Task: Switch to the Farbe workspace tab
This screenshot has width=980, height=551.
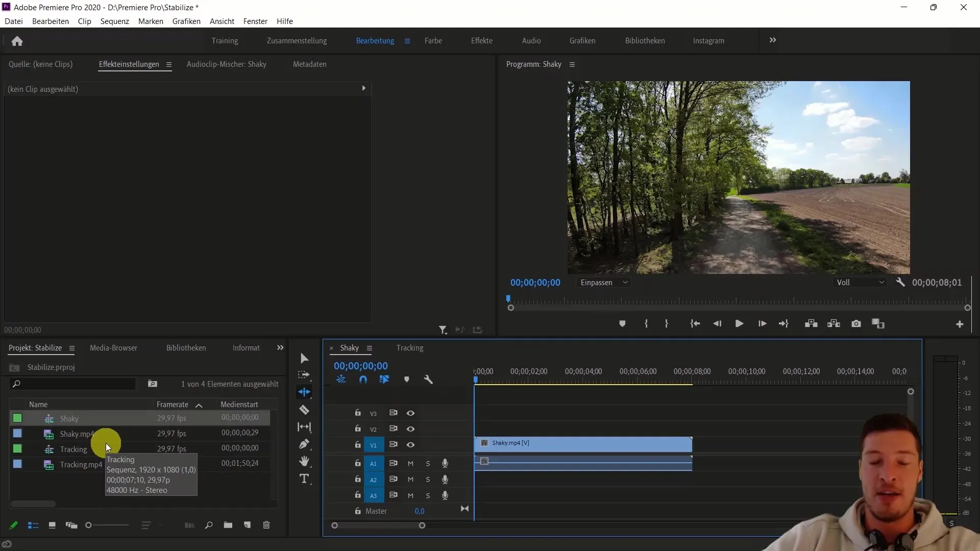Action: pos(433,40)
